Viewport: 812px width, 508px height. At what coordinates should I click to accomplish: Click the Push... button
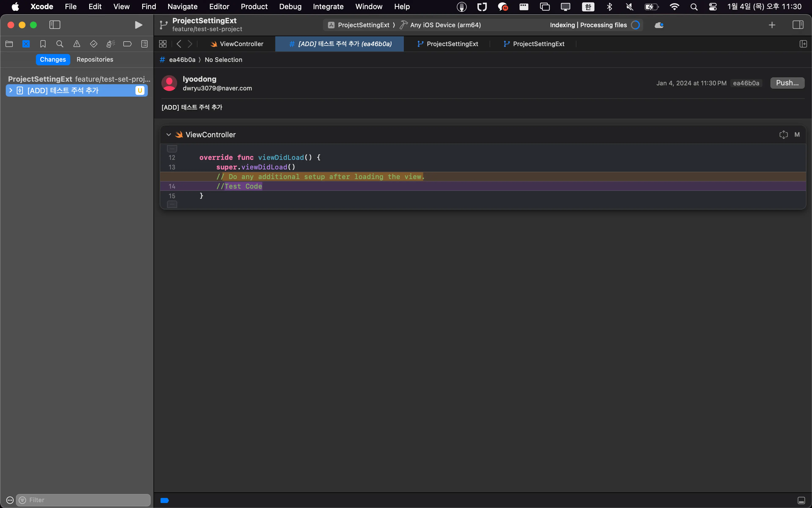tap(787, 83)
